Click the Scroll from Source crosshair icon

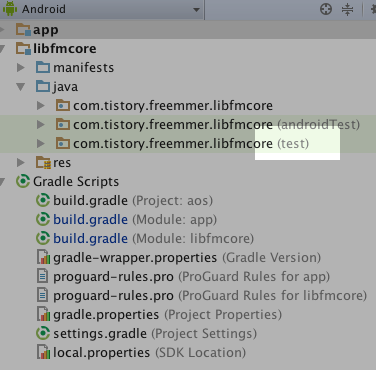click(x=326, y=9)
